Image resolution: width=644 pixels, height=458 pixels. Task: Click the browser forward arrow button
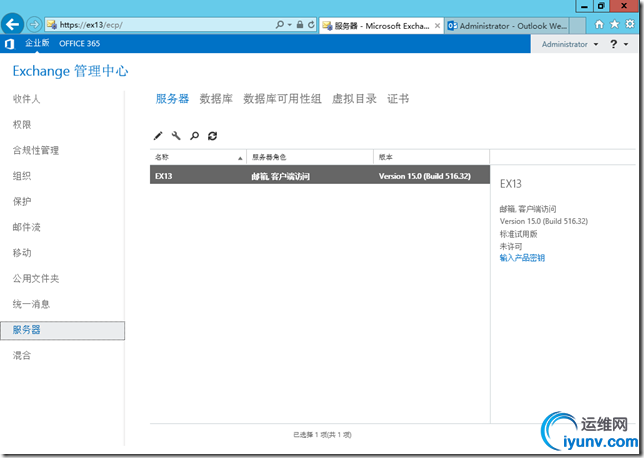tap(34, 25)
